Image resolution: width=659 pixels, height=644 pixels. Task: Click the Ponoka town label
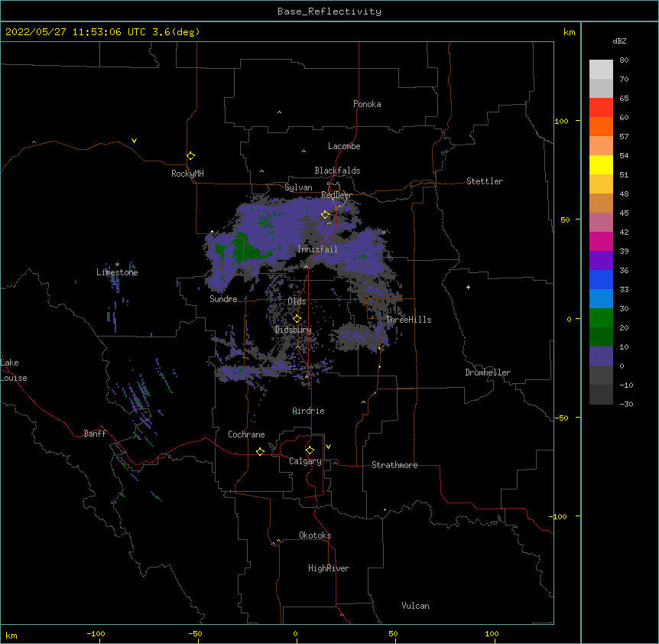pos(367,104)
